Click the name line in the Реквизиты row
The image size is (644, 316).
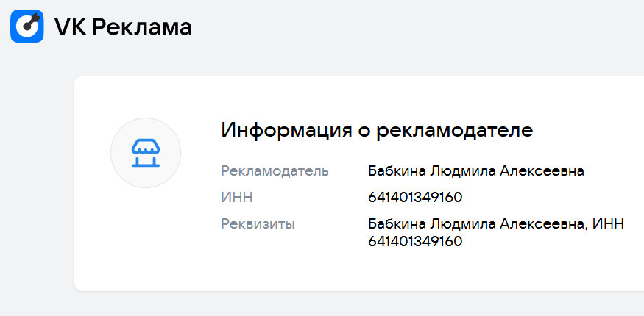(496, 224)
